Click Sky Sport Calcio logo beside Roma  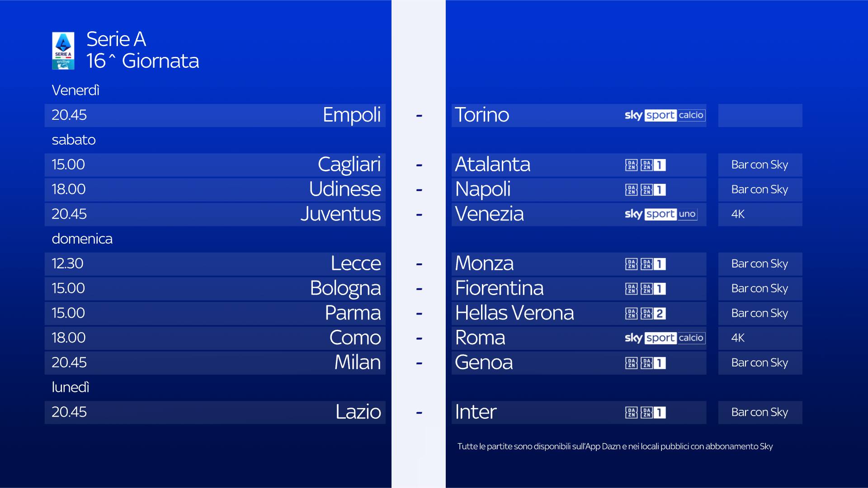click(664, 338)
